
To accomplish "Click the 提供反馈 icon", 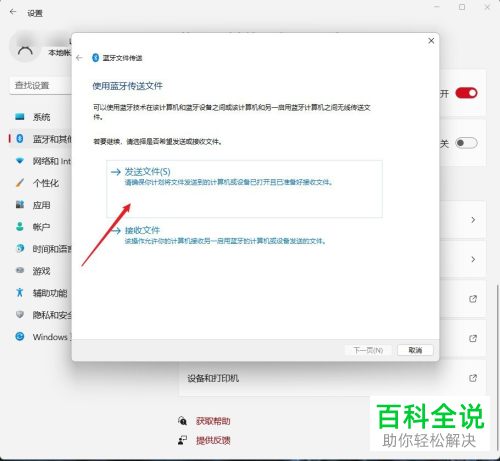I will 182,440.
